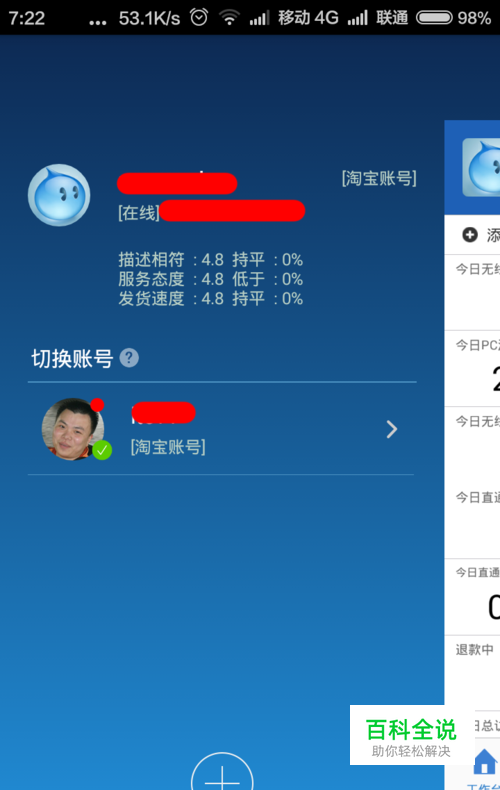
Task: Tap the 切换账号 section heading
Action: [x=72, y=359]
